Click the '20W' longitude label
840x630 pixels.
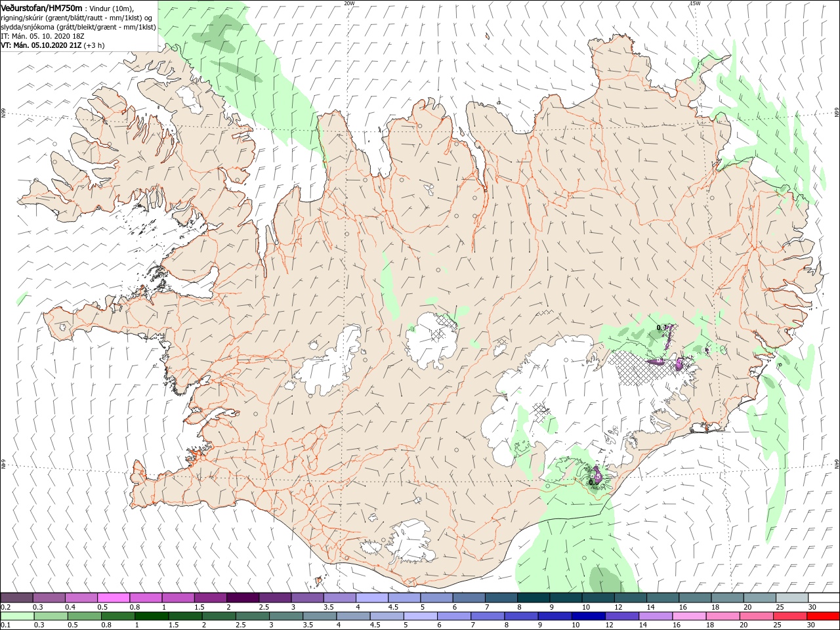348,3
